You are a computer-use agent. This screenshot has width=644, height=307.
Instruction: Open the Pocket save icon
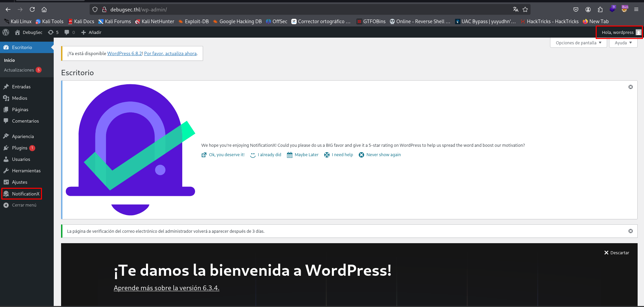(x=576, y=9)
